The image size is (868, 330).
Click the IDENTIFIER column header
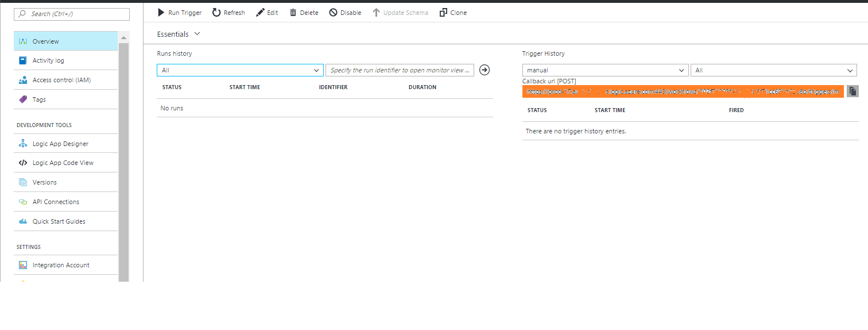(x=333, y=87)
